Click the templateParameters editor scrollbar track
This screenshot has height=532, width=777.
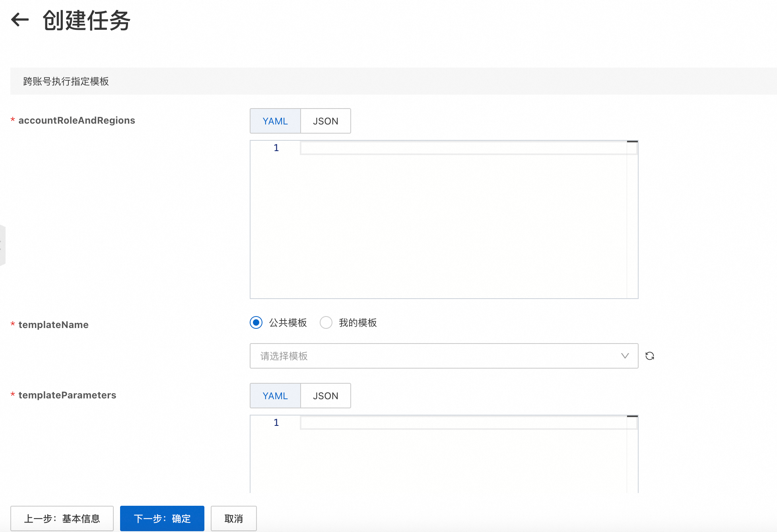click(x=632, y=461)
